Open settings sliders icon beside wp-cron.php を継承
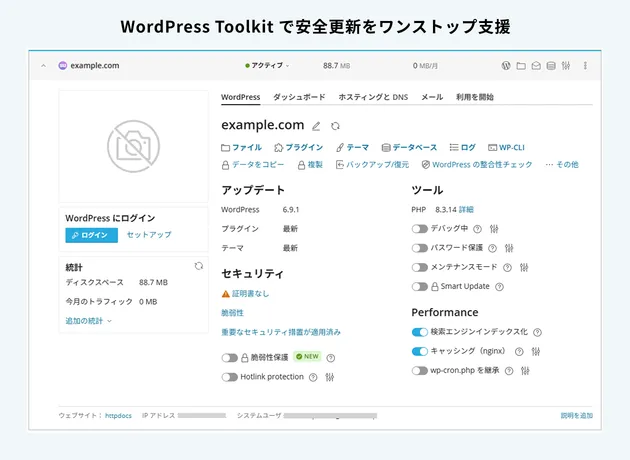The width and height of the screenshot is (630, 460). (525, 371)
